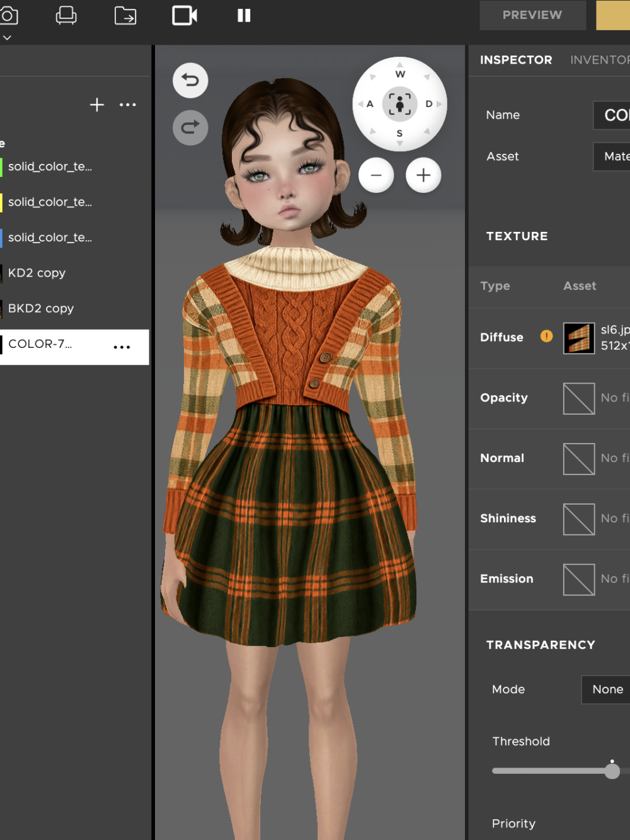
Task: Recenter the camera on the avatar
Action: pyautogui.click(x=399, y=104)
